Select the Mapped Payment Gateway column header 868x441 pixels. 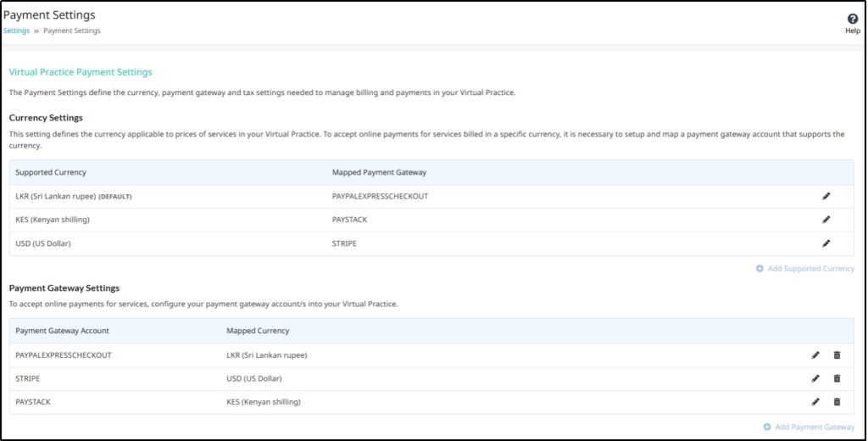coord(379,172)
